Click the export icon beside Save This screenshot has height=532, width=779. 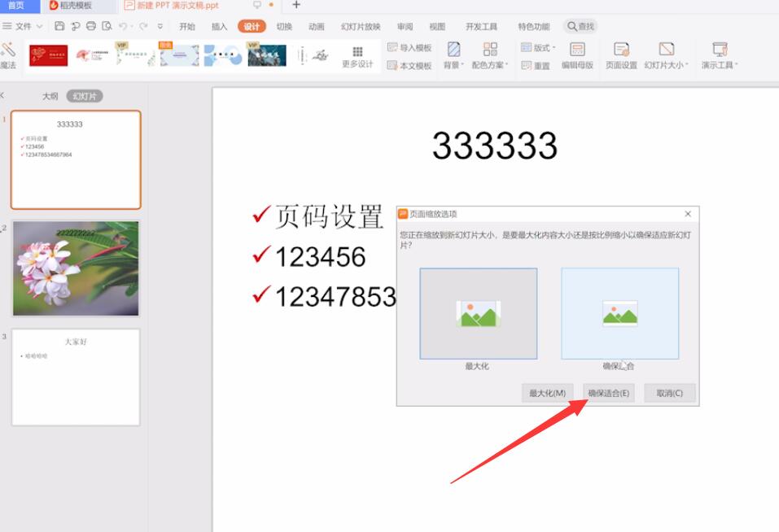click(76, 26)
